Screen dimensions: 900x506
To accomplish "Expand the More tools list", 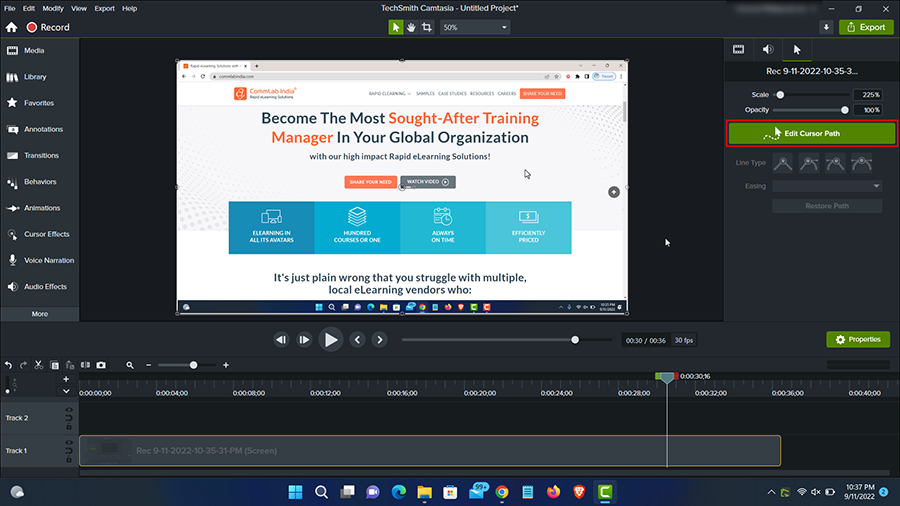I will pyautogui.click(x=40, y=314).
